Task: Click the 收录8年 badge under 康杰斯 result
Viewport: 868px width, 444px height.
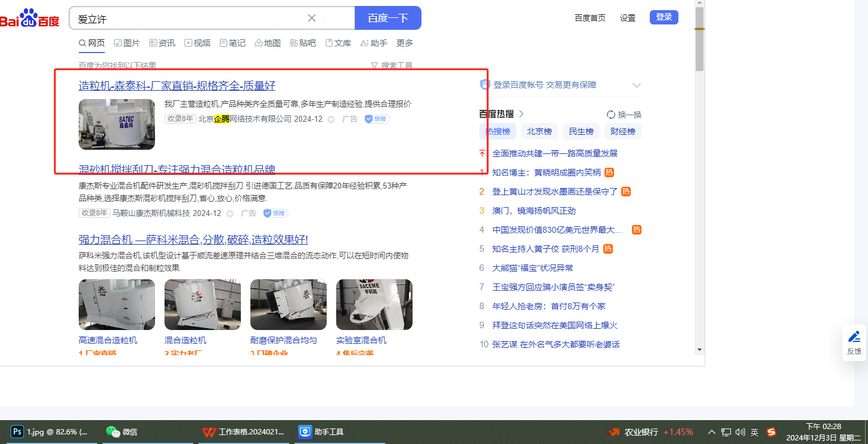Action: (94, 213)
